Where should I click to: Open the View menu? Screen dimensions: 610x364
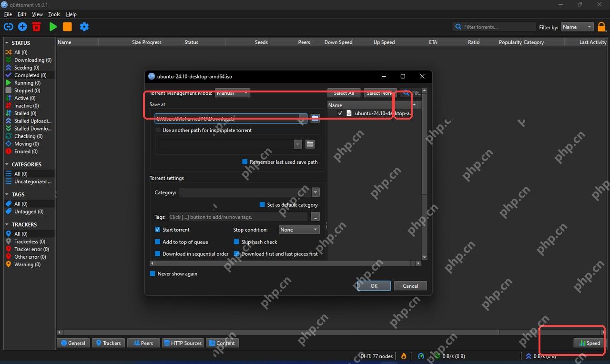point(37,14)
